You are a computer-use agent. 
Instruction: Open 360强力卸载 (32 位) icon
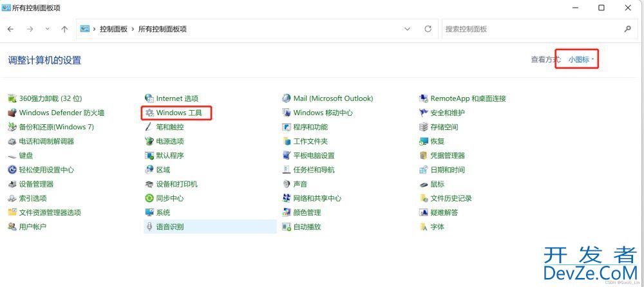click(x=12, y=98)
